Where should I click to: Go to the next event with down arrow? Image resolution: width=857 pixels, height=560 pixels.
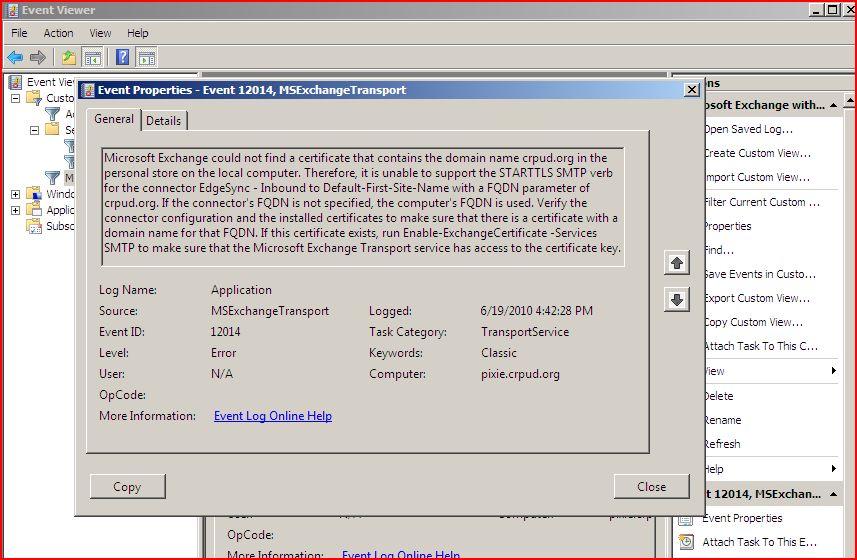677,300
